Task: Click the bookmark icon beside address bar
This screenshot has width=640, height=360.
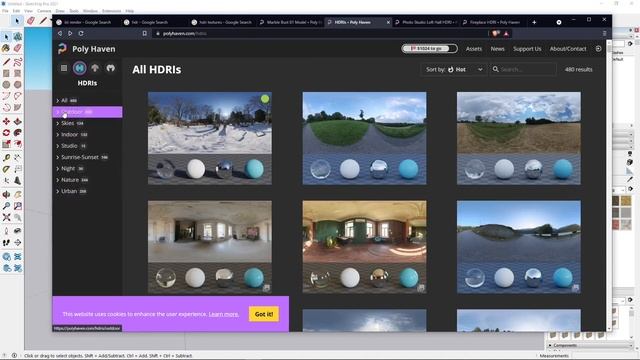Action: point(144,33)
